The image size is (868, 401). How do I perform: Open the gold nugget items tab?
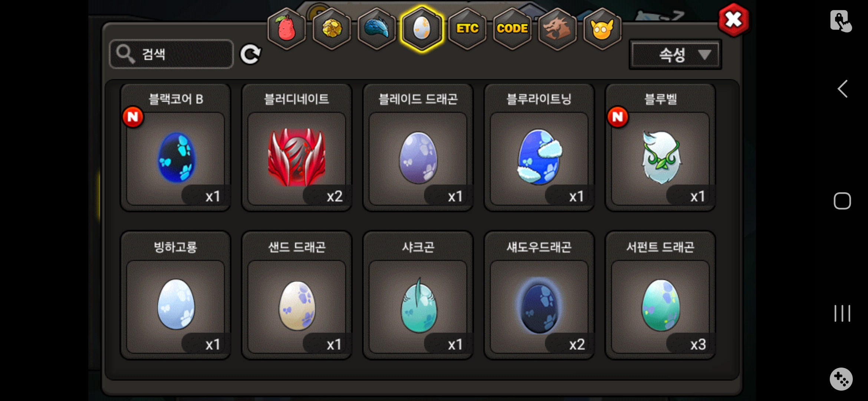click(x=332, y=29)
